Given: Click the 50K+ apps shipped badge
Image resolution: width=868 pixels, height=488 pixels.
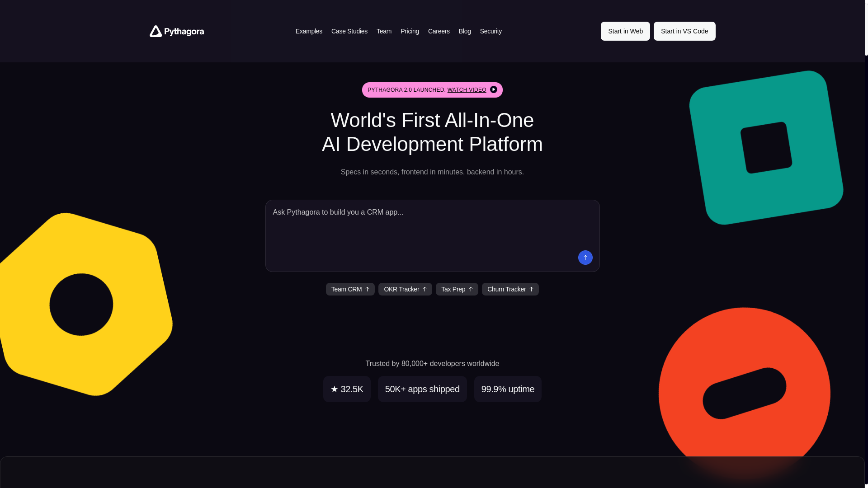Looking at the screenshot, I should [x=422, y=389].
